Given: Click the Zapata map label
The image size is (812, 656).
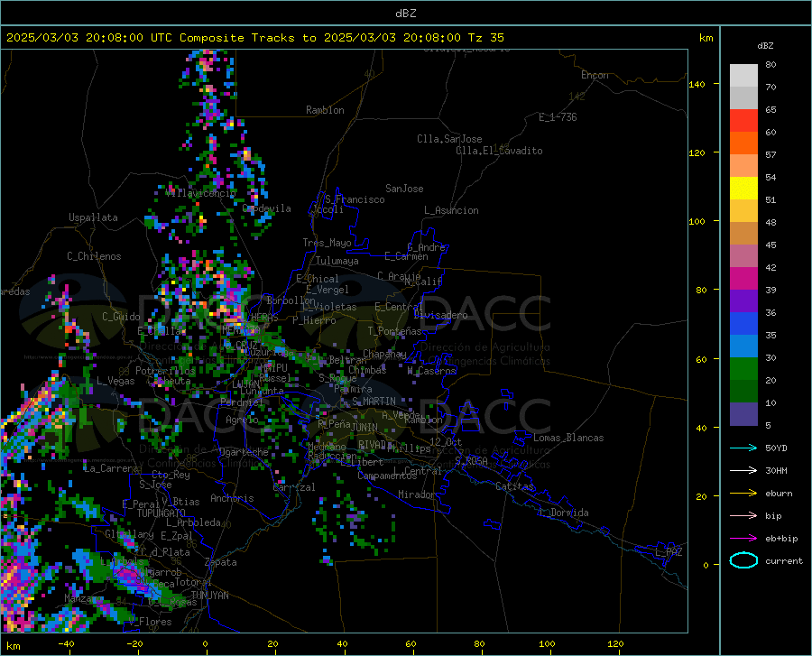Looking at the screenshot, I should (221, 562).
